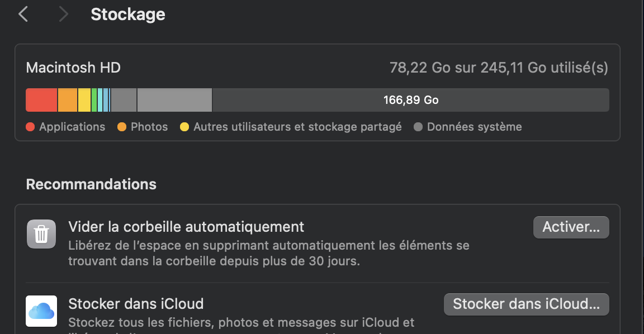Select the yellow segment in storage bar
Screen dimensions: 644x334
[x=84, y=101]
